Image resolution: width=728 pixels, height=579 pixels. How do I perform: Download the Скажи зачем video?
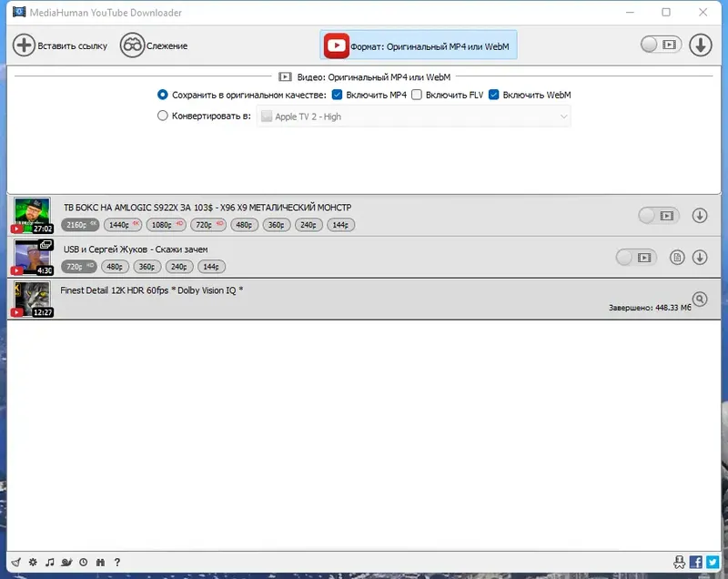click(x=700, y=258)
